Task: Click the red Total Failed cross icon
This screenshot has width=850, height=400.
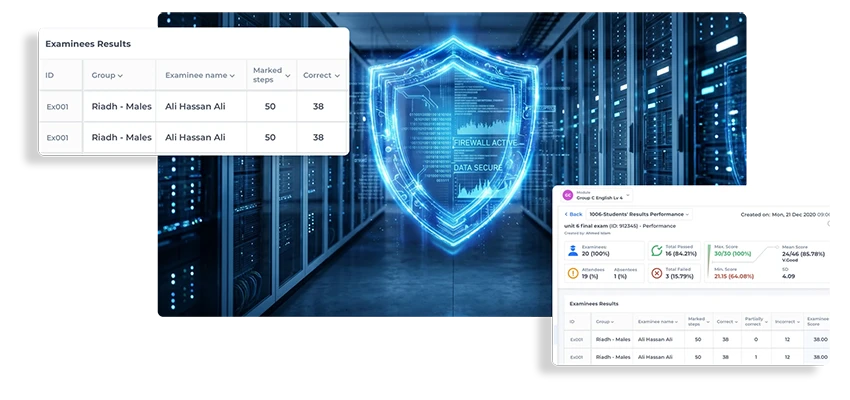Action: 656,273
